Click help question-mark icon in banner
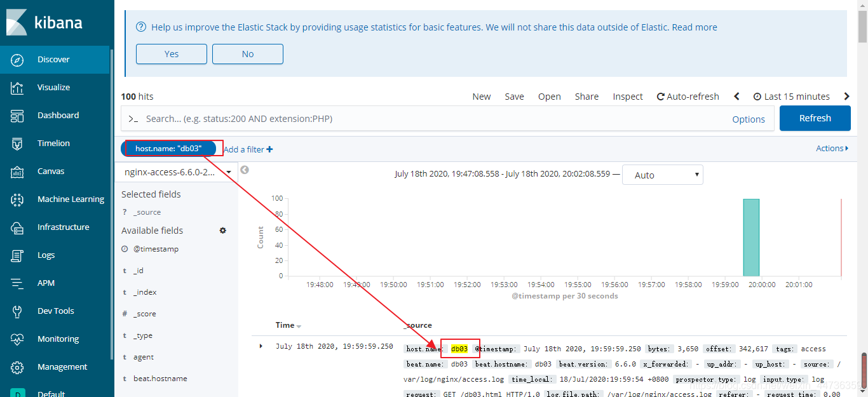 (x=142, y=27)
